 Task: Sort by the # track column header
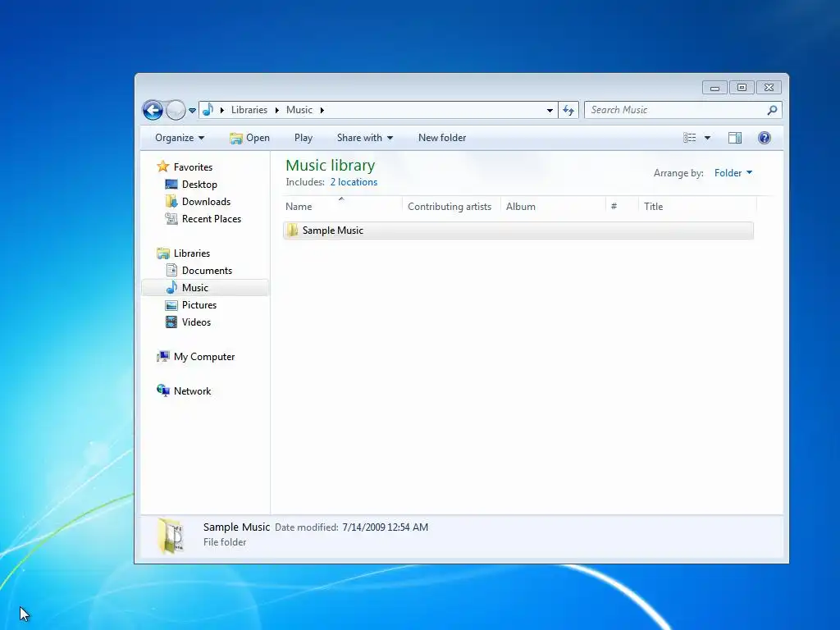click(623, 206)
